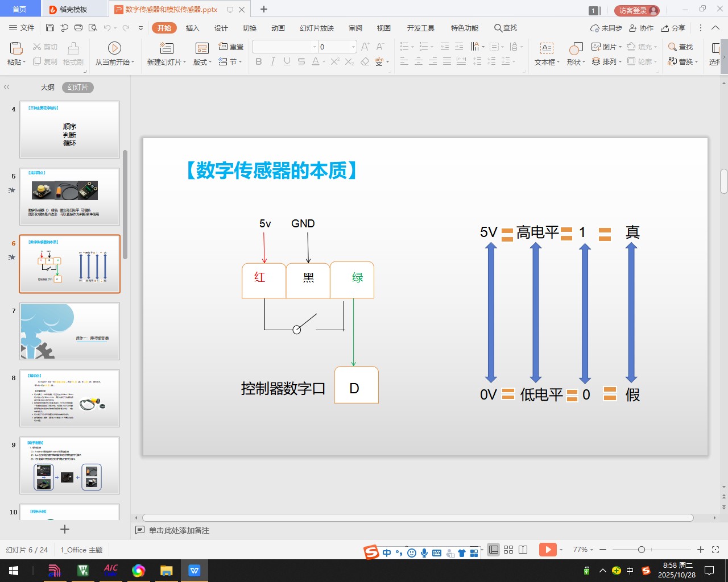728x582 pixels.
Task: Open the zoom percentage 77% dropdown
Action: pyautogui.click(x=584, y=550)
